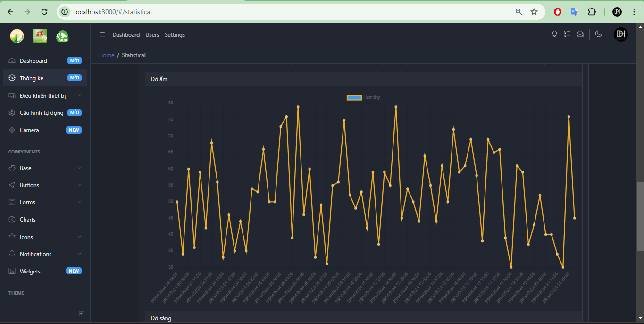The image size is (644, 324).
Task: Reload the page with browser refresh
Action: 44,12
